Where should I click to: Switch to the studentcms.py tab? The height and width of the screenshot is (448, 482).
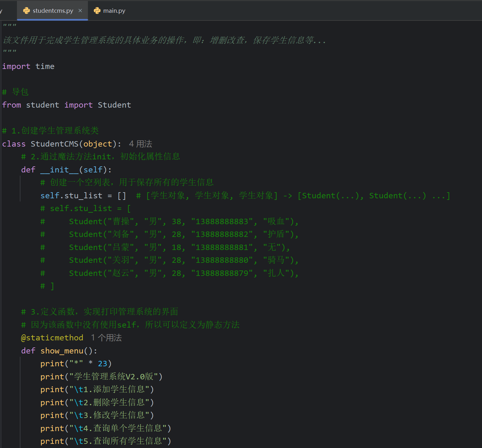point(53,11)
